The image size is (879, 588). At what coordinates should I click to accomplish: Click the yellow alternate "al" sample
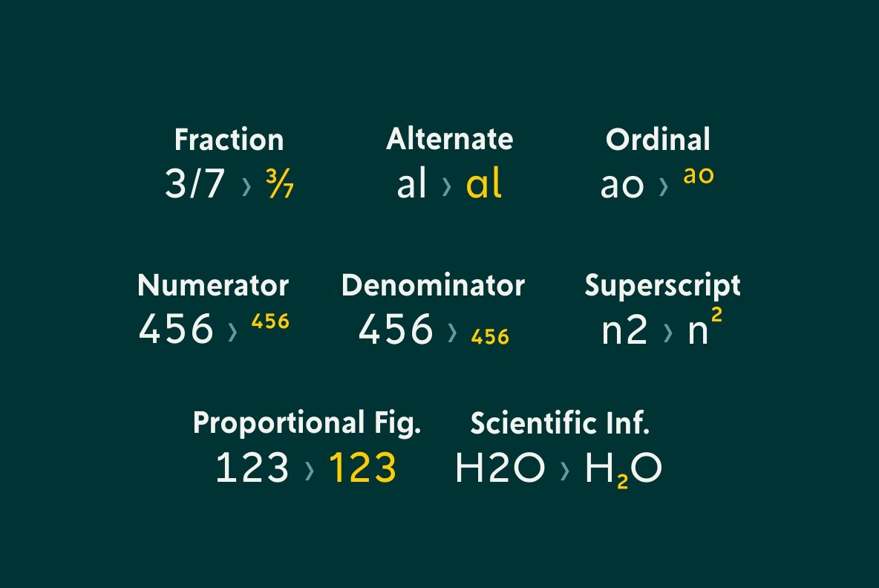[484, 184]
